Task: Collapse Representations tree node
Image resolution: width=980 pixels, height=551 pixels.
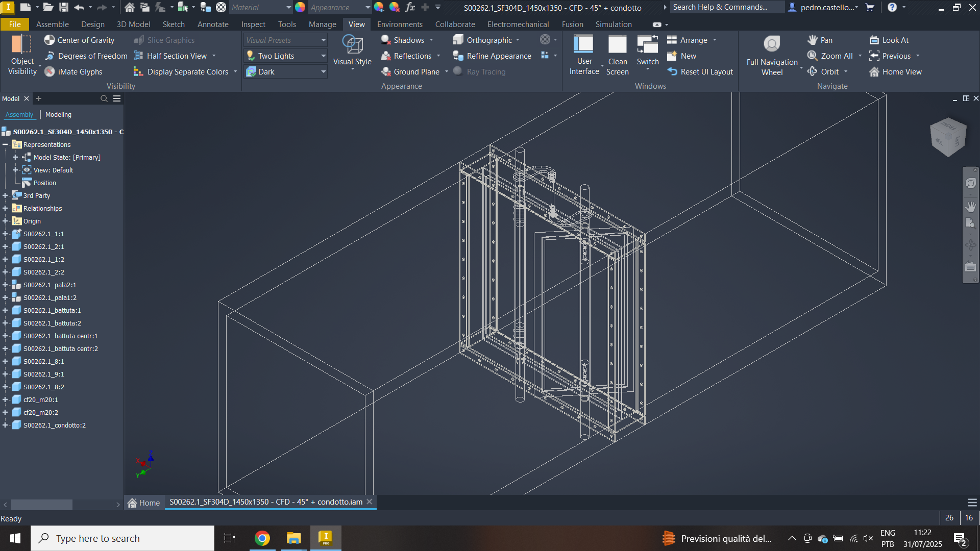Action: tap(5, 144)
